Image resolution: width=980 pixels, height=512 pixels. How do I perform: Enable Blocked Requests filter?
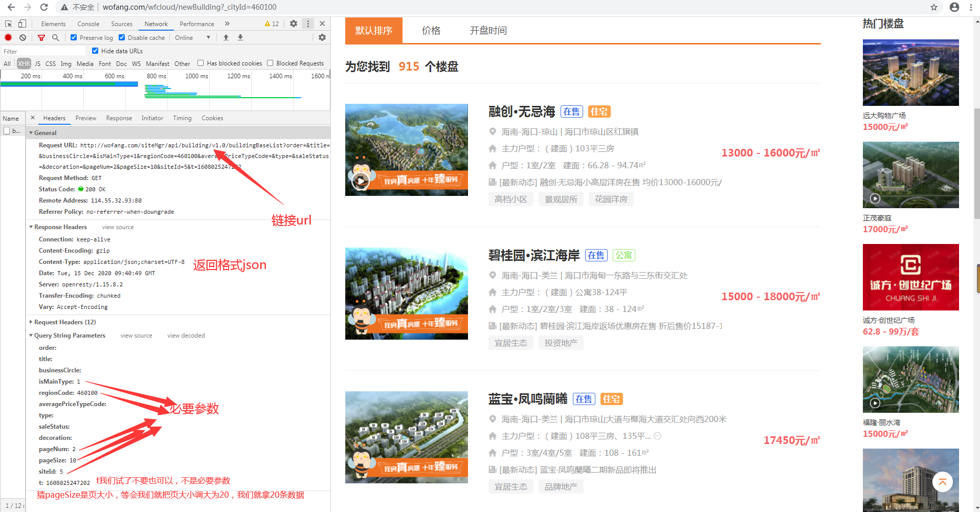(270, 63)
